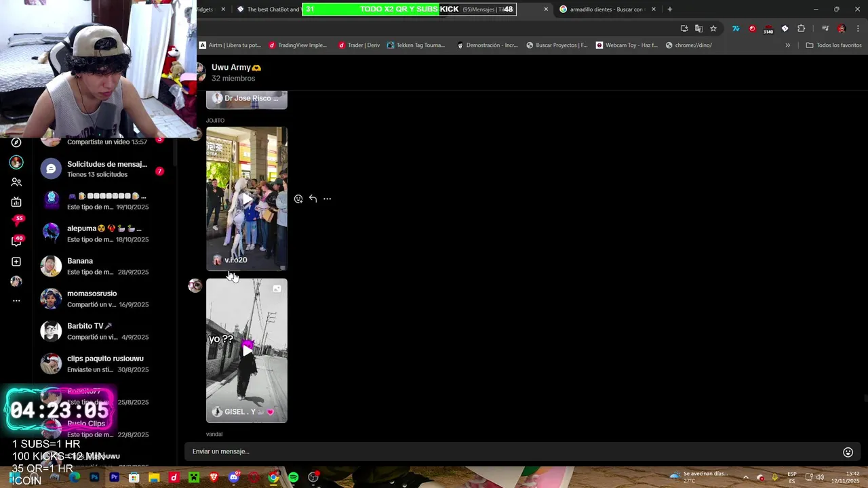The image size is (868, 488).
Task: Open Webcam Toy bookmark
Action: click(627, 45)
